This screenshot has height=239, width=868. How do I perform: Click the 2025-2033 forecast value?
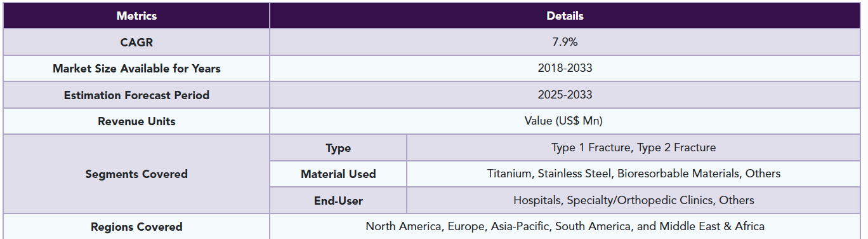click(x=565, y=95)
